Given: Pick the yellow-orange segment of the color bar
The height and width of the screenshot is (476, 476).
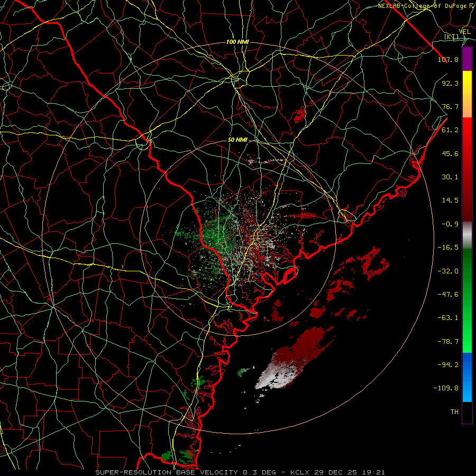Looking at the screenshot, I should pyautogui.click(x=467, y=94).
